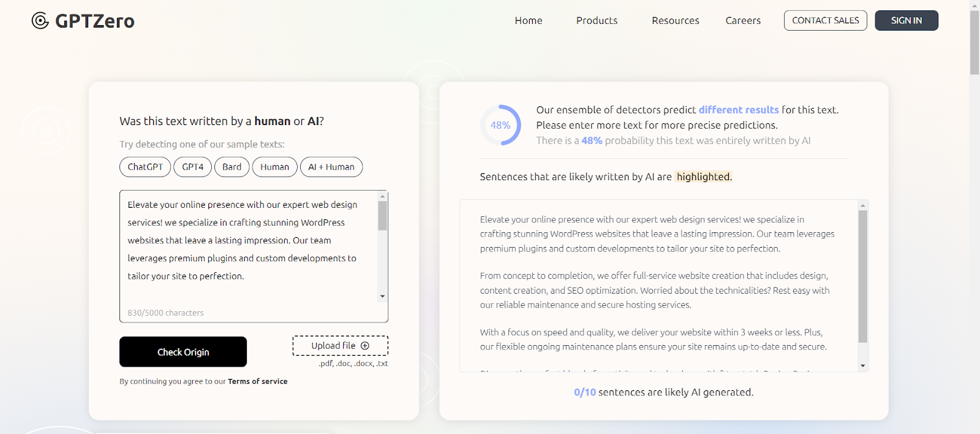Select the GPT4 sample text chip
This screenshot has width=980, height=434.
192,167
